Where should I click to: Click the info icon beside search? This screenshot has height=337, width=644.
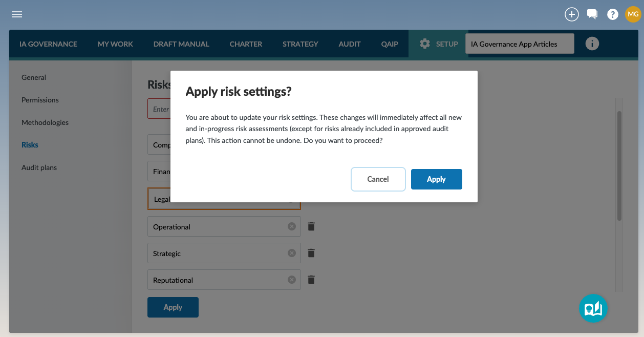tap(592, 44)
